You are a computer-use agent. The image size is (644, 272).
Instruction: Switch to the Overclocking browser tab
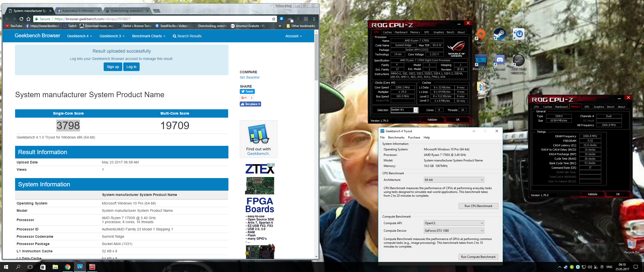click(x=127, y=11)
